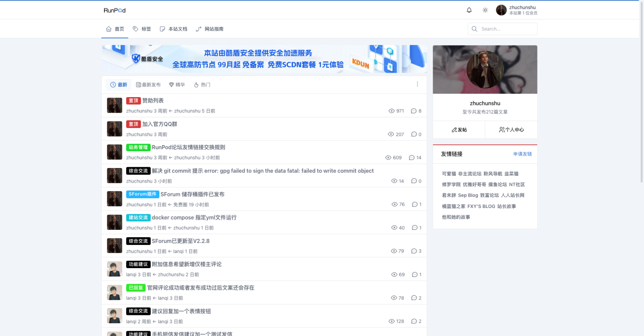Show 热门 hot topics tab
644x336 pixels.
click(202, 85)
